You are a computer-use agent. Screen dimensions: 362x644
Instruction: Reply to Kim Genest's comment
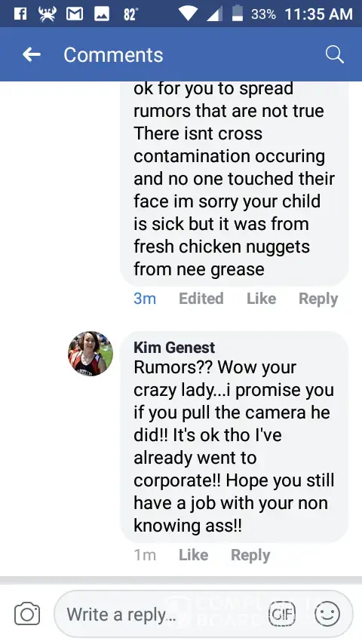point(250,555)
